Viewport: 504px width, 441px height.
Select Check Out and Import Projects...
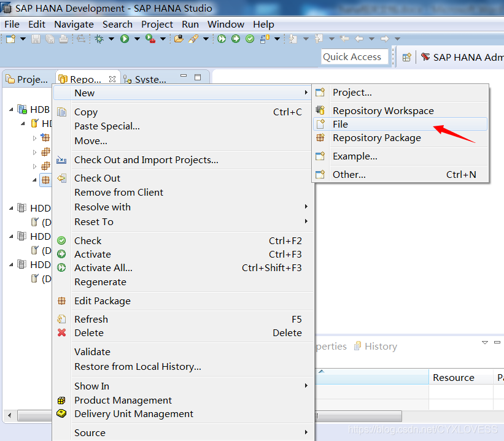coord(183,160)
